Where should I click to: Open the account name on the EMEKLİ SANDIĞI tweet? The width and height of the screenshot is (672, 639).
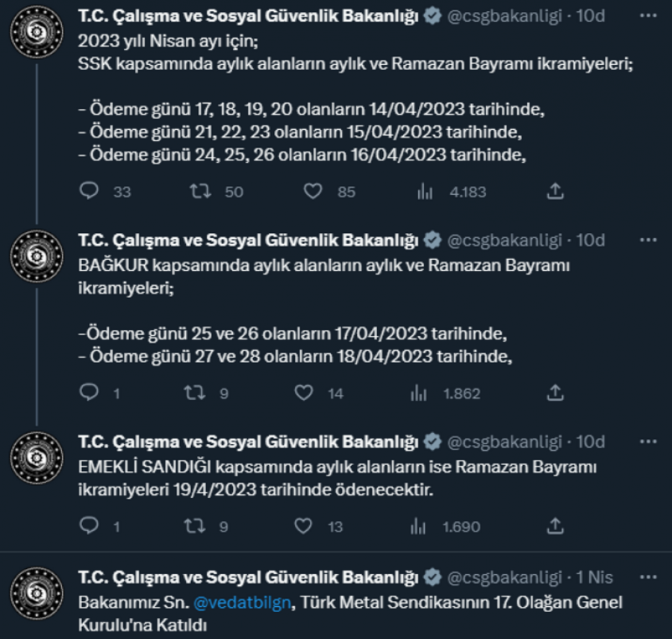pos(248,442)
